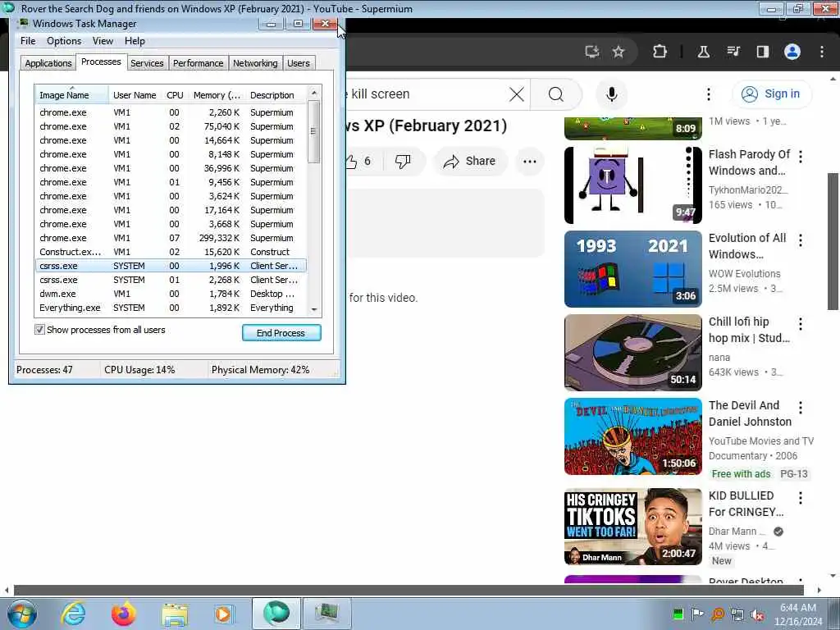Open the browser profile avatar icon
The width and height of the screenshot is (840, 630).
(x=792, y=52)
